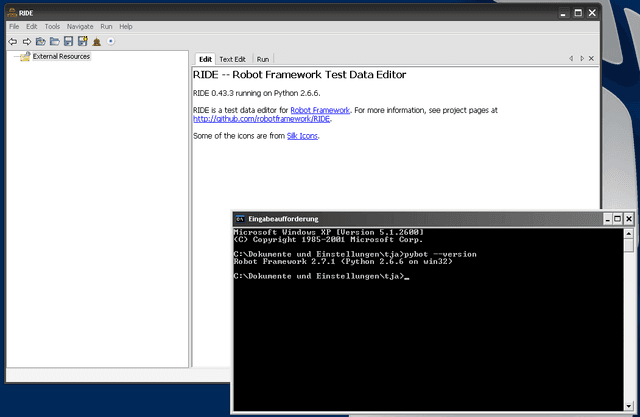Open the File menu
Screen dimensions: 640x417
(14, 26)
